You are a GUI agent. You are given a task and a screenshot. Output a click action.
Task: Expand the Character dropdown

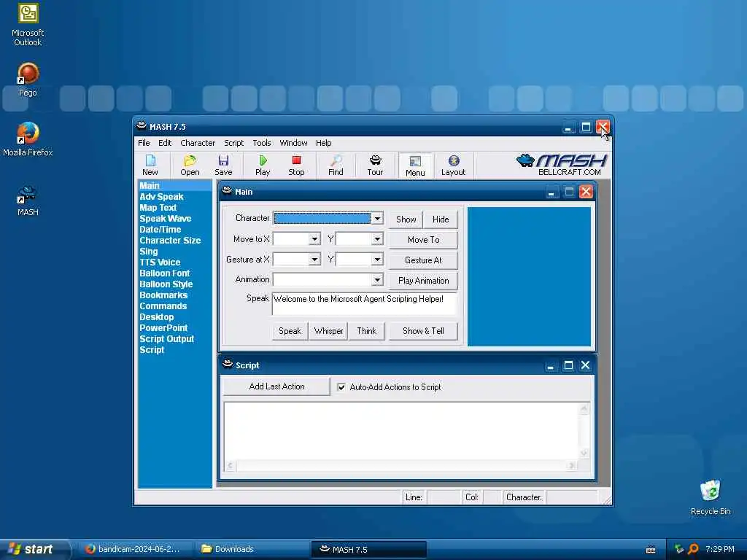(x=377, y=219)
